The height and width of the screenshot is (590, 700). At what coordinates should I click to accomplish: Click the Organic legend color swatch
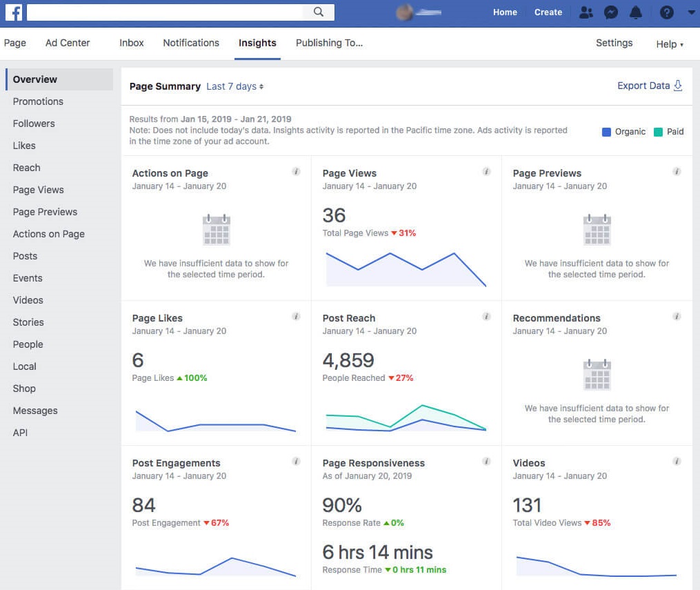[x=606, y=131]
